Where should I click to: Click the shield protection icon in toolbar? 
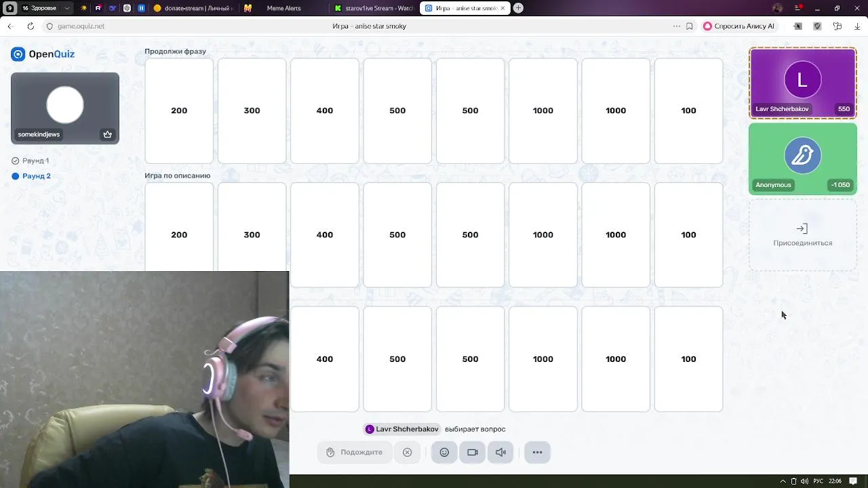[817, 26]
